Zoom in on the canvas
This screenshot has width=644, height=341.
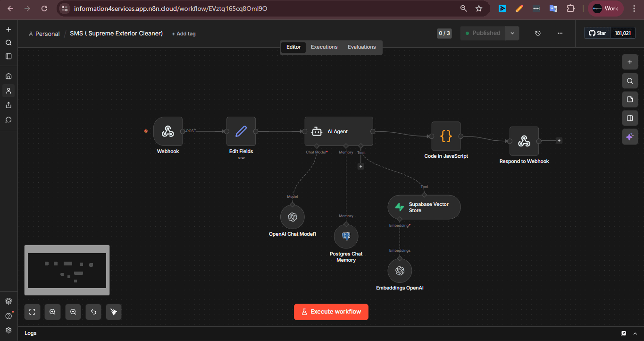(52, 312)
